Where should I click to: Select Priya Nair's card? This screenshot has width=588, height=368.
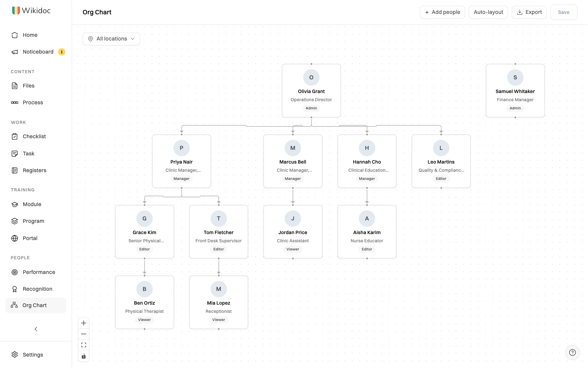(x=182, y=161)
